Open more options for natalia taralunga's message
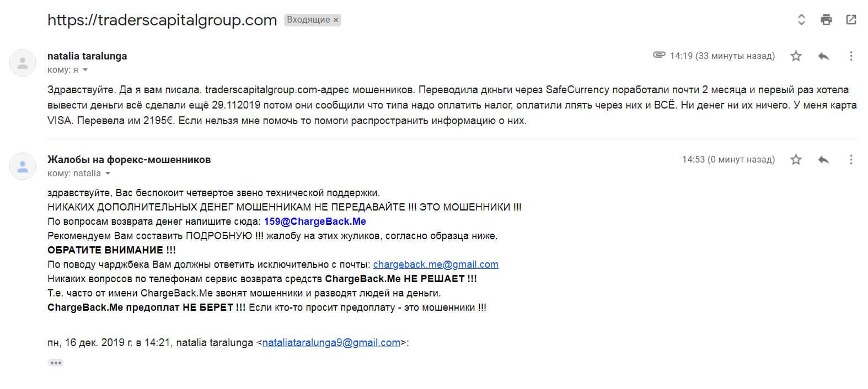Viewport: 868px width, 389px height. [851, 56]
